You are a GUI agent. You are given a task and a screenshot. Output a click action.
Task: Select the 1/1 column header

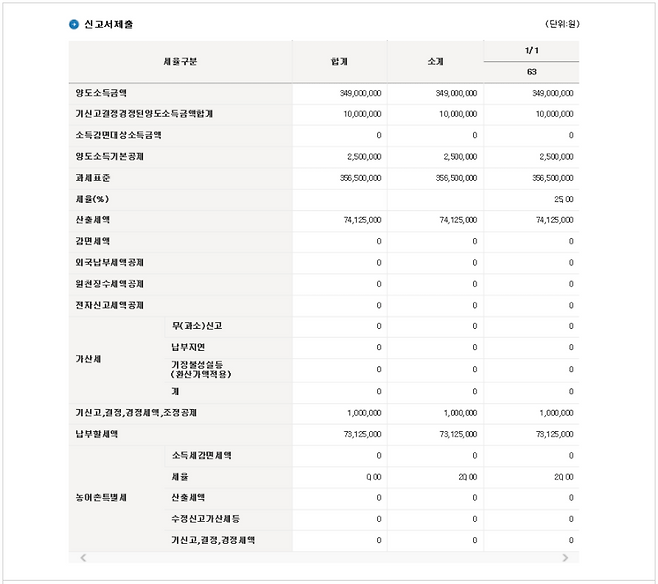(530, 51)
